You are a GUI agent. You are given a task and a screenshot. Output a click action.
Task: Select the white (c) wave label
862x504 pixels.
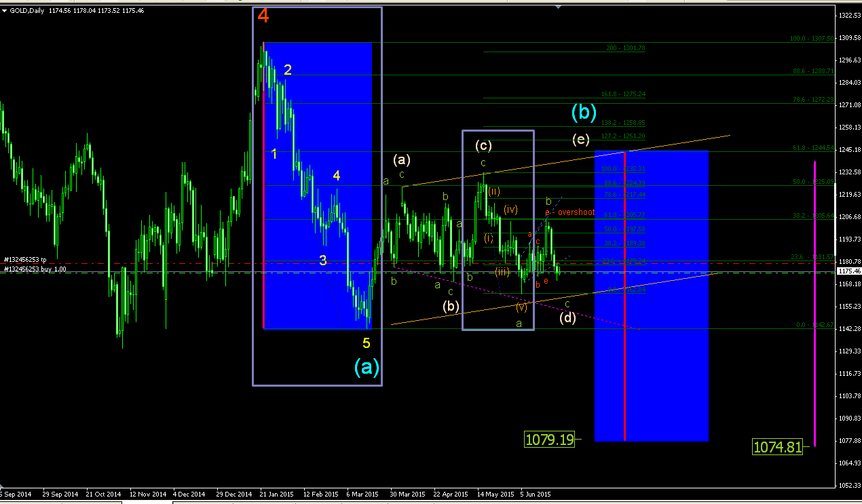coord(483,145)
